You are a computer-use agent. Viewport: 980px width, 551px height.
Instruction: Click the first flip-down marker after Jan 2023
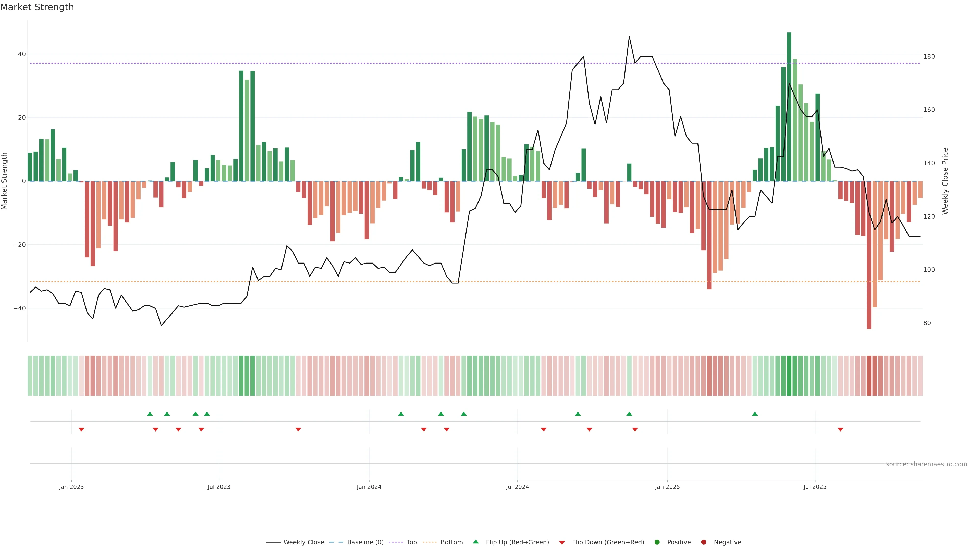point(81,429)
